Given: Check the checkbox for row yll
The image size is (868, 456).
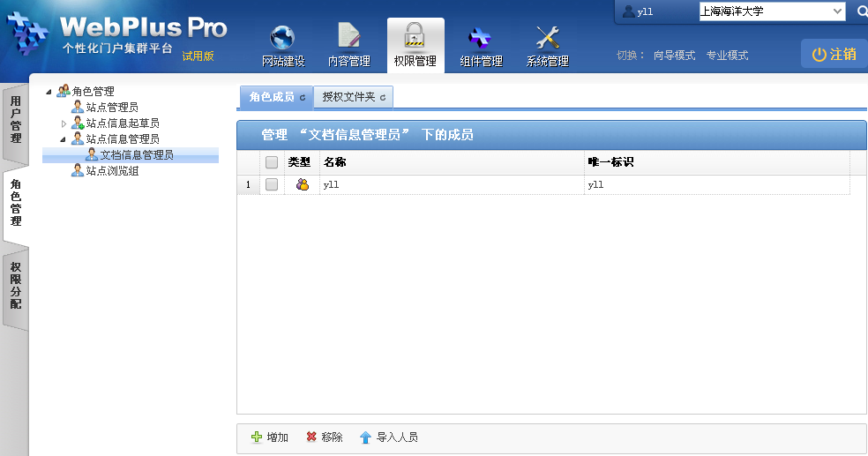Looking at the screenshot, I should [272, 185].
